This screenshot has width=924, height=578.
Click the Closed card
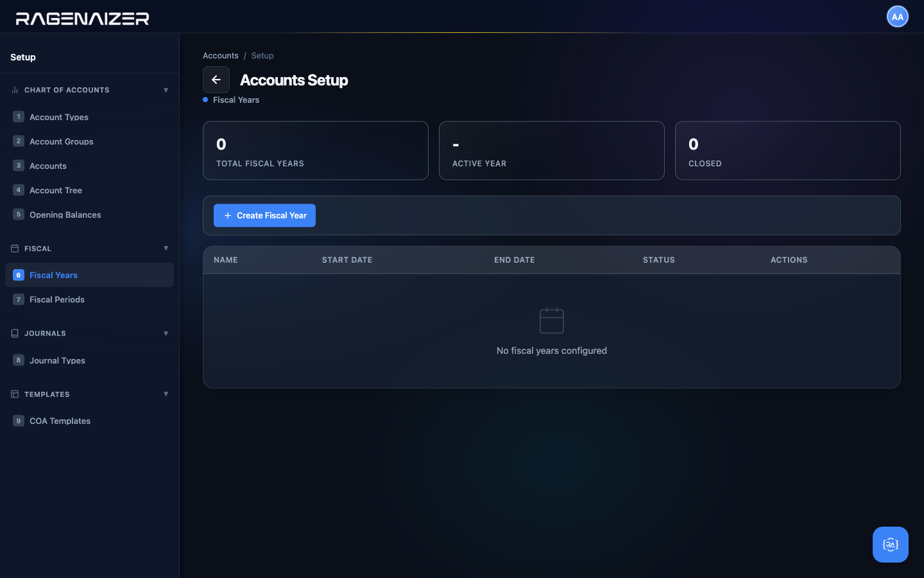pos(788,151)
